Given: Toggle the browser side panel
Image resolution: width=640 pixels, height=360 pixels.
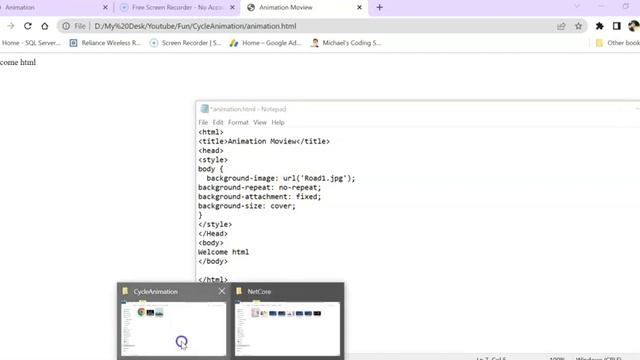Looking at the screenshot, I should pos(617,26).
